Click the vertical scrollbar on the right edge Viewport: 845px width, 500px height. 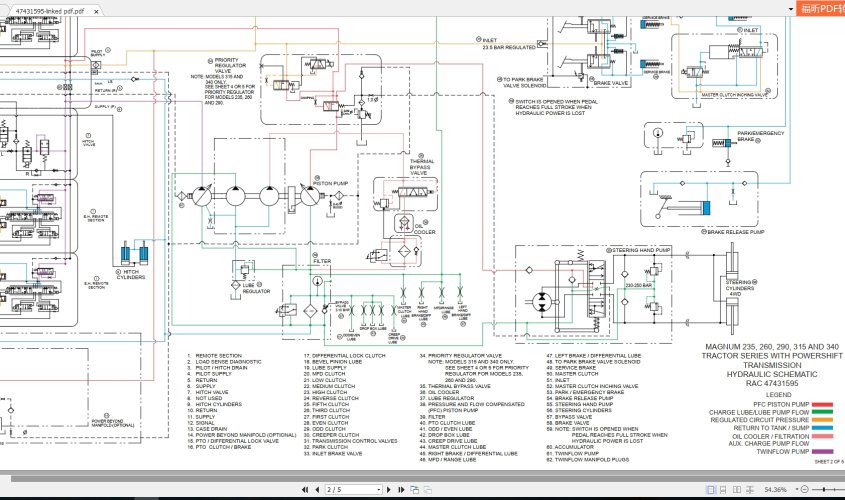(x=841, y=250)
